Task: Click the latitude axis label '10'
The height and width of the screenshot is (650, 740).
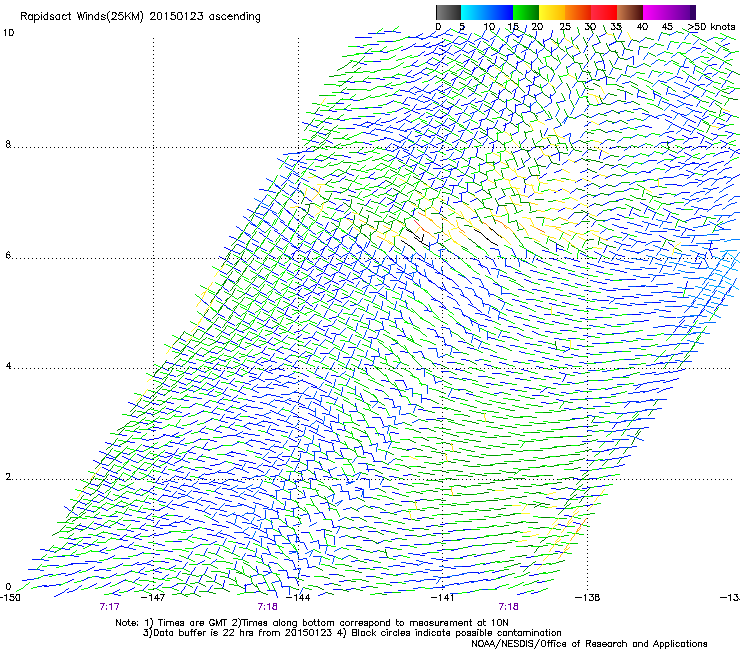Action: tap(8, 33)
